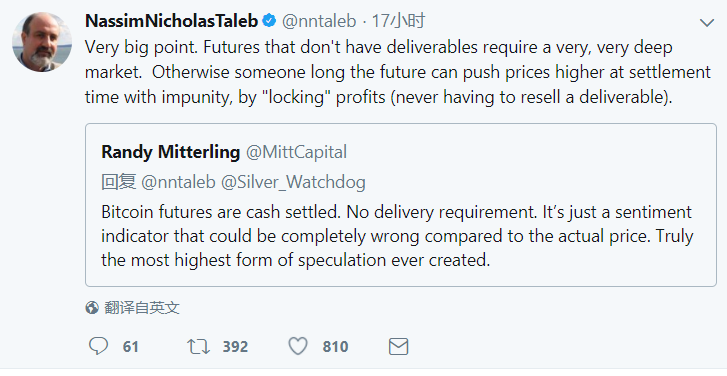View the 61 replies count
This screenshot has width=727, height=376.
coord(131,347)
